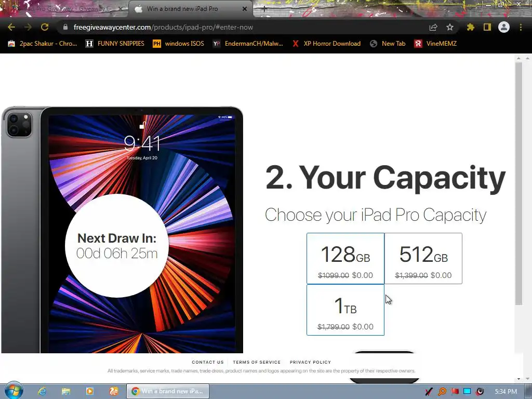Open Windows Explorer folder on taskbar
Viewport: 532px width, 399px height.
[65, 391]
